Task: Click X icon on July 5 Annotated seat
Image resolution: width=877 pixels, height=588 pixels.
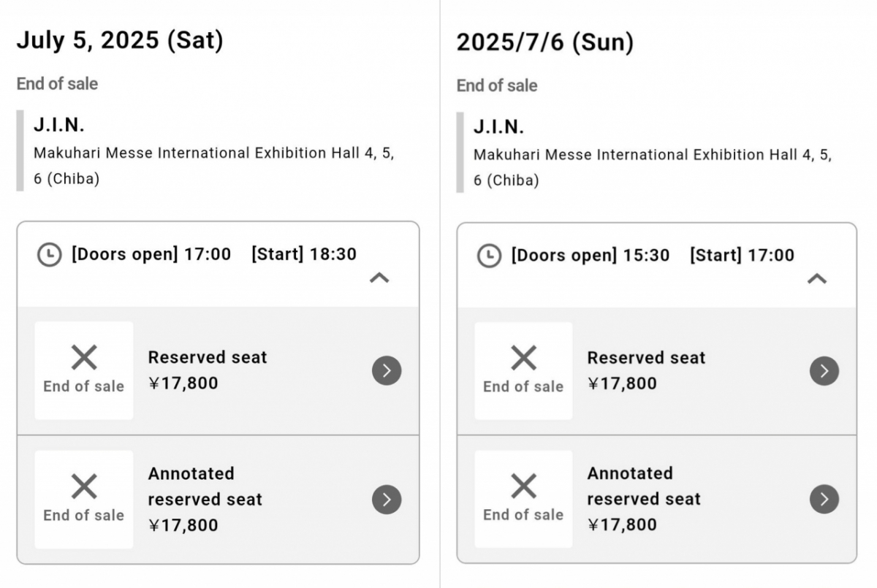Action: pyautogui.click(x=84, y=486)
